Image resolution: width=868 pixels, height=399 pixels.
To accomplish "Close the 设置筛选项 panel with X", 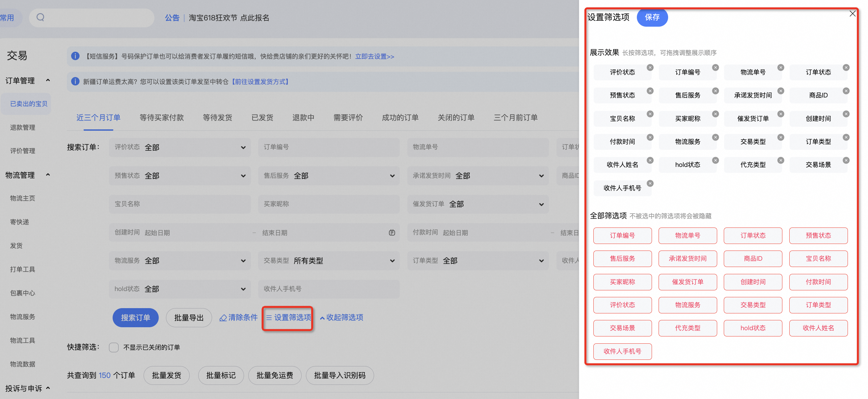I will pos(852,13).
